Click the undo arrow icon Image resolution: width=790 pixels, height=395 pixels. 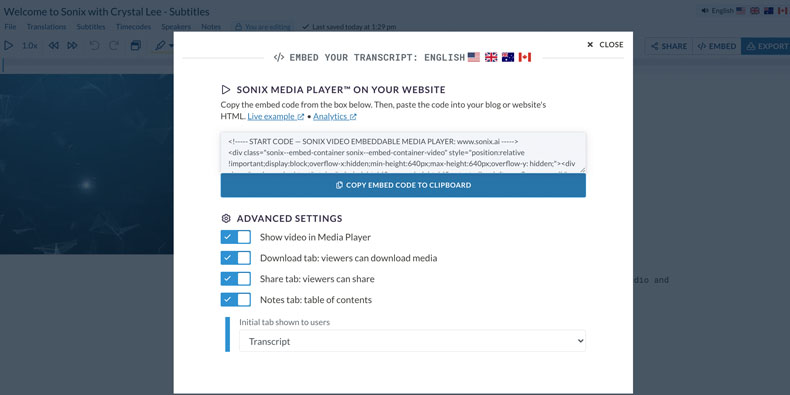(94, 46)
